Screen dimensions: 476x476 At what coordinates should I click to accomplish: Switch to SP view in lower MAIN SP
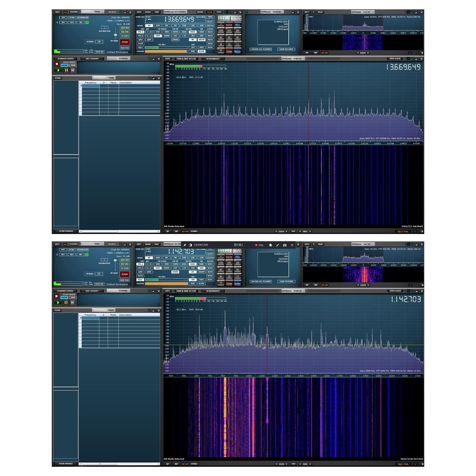pos(168,464)
